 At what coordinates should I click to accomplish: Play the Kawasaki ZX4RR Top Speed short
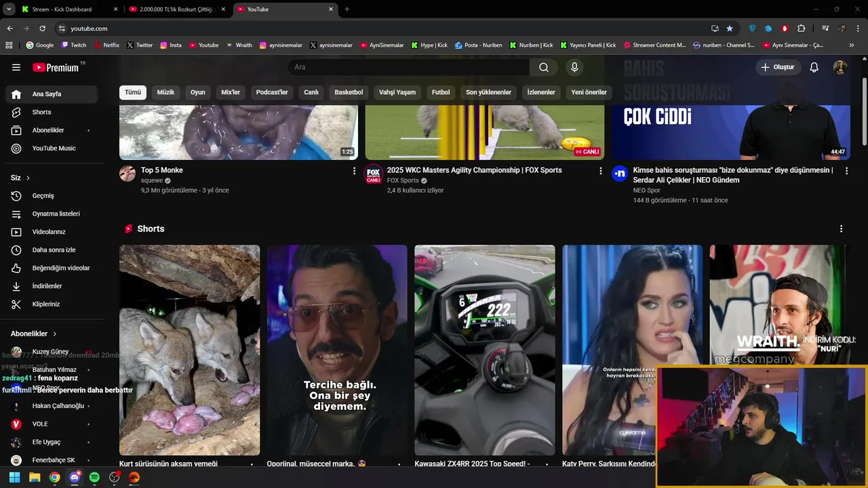[484, 350]
